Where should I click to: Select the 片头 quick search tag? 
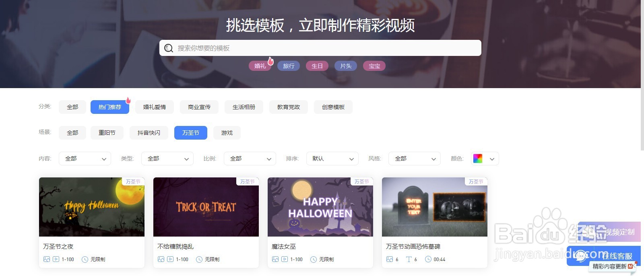(x=346, y=66)
